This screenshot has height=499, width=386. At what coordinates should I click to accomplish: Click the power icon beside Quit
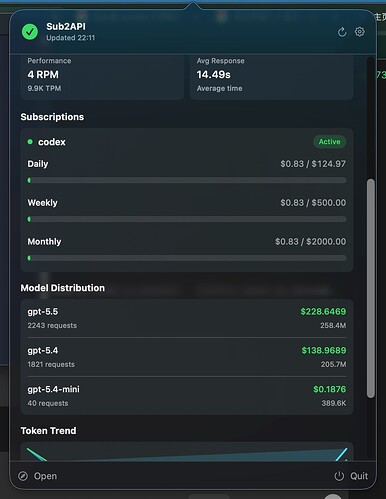click(x=339, y=476)
